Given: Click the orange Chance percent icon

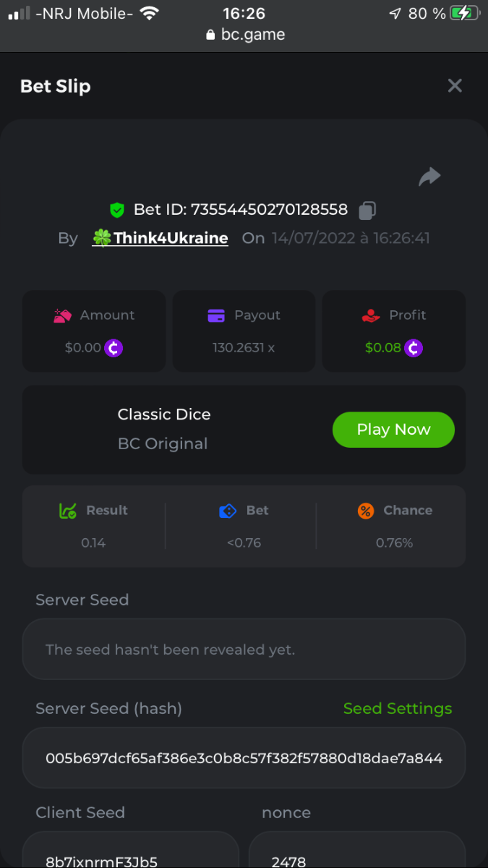Looking at the screenshot, I should [366, 511].
